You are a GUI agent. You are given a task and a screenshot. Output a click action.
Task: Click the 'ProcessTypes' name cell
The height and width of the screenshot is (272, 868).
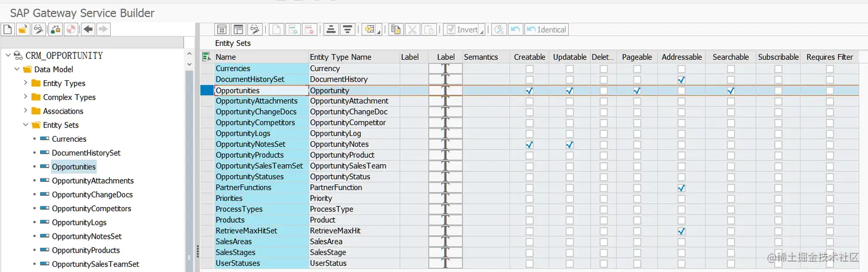261,209
